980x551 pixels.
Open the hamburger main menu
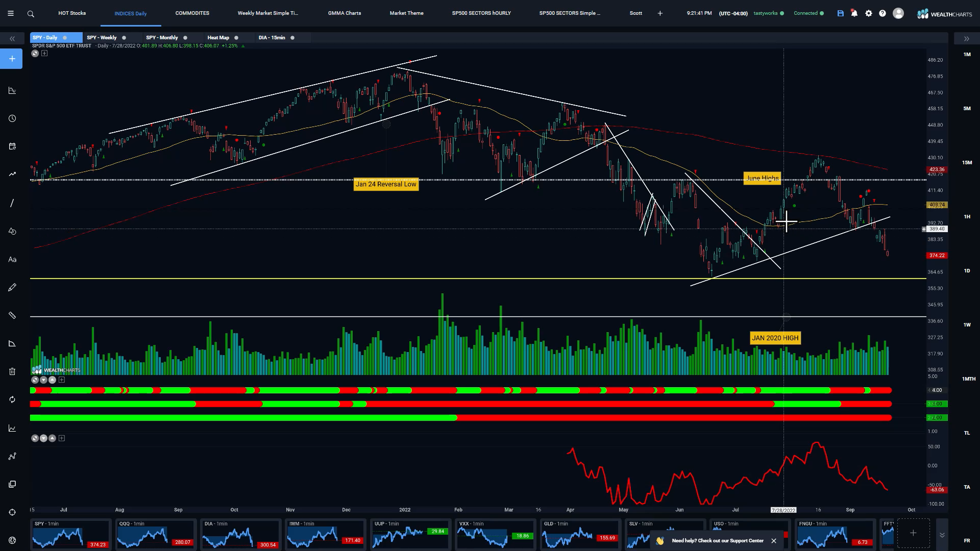pyautogui.click(x=11, y=14)
